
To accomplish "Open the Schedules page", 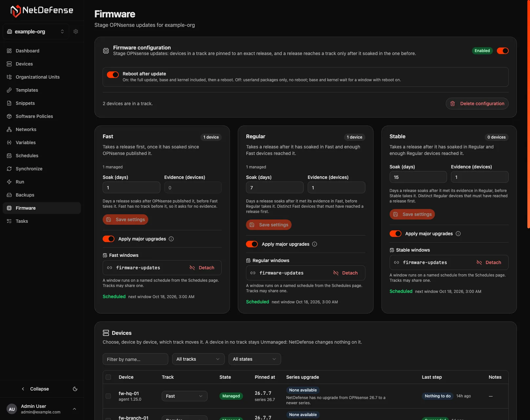I will (42, 156).
